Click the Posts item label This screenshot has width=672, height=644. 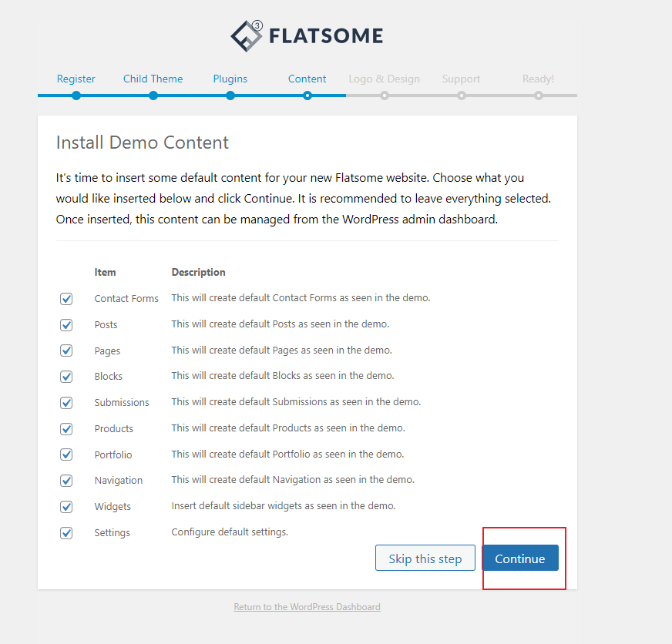pos(106,325)
